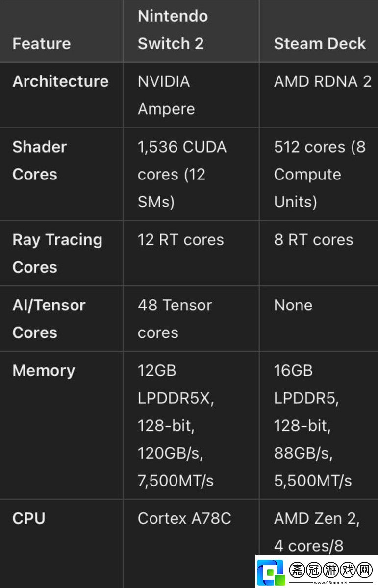Image resolution: width=378 pixels, height=588 pixels.
Task: Click the AMD RDNA 2 cell
Action: (323, 81)
